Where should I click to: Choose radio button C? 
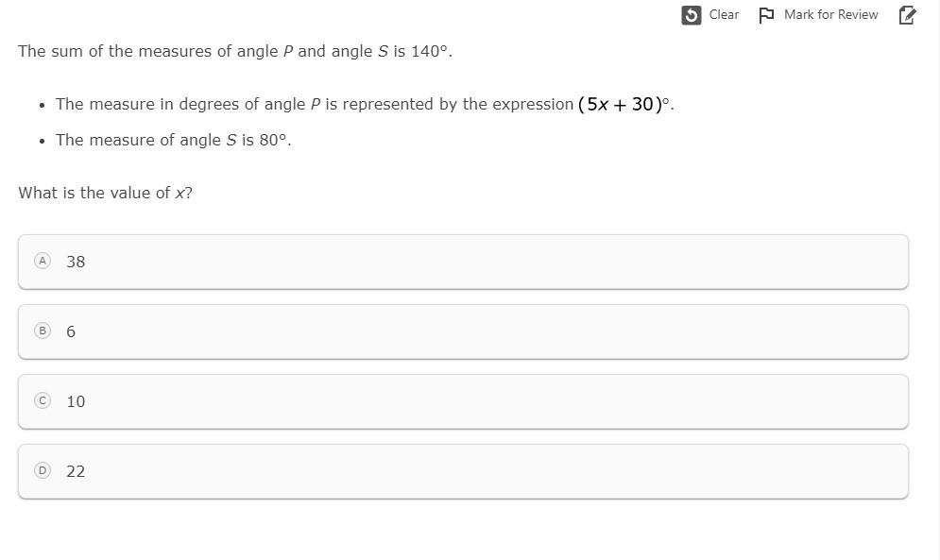42,400
